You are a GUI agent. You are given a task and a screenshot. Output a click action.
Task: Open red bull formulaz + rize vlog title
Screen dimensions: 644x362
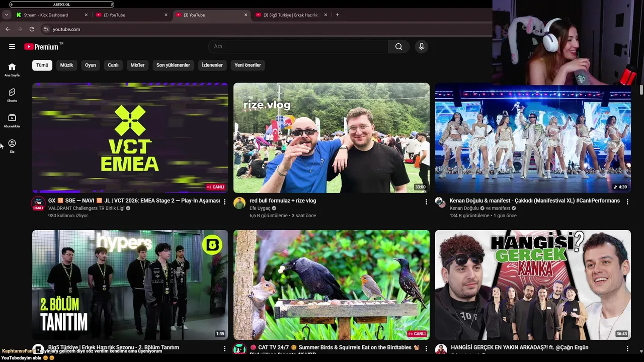pyautogui.click(x=283, y=201)
